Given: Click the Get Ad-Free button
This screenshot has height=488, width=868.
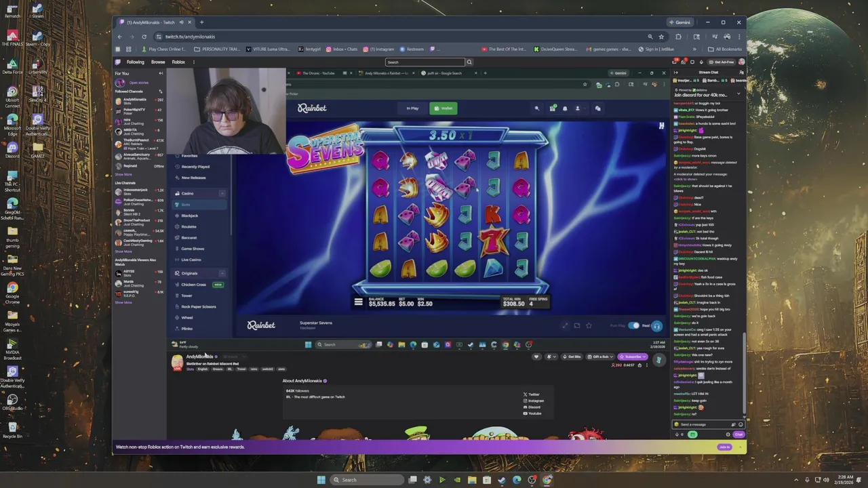Looking at the screenshot, I should click(x=720, y=62).
